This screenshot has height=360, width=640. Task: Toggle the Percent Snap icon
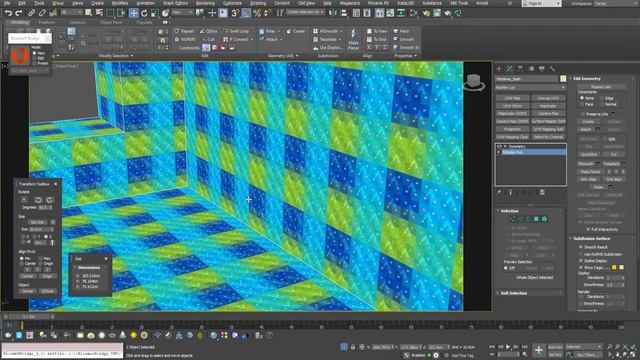[257, 13]
